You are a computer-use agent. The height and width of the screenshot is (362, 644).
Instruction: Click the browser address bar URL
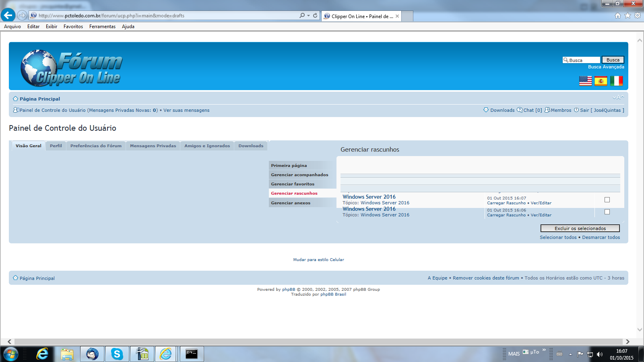pos(111,16)
